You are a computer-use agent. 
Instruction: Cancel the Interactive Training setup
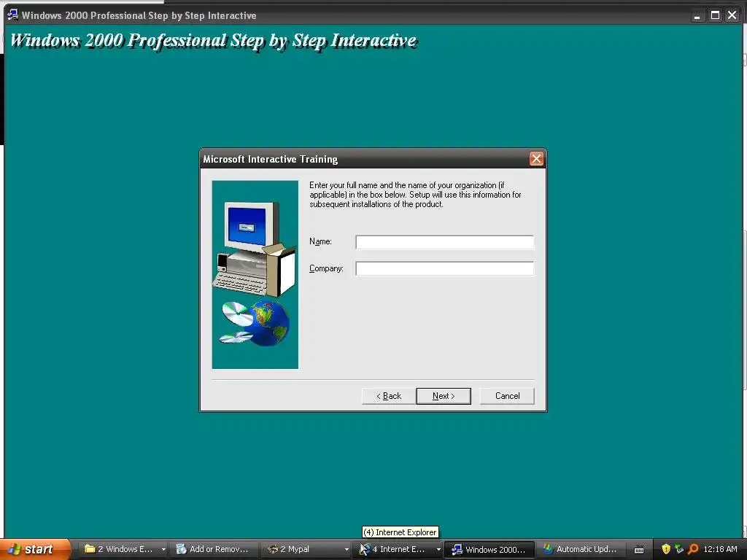(507, 396)
